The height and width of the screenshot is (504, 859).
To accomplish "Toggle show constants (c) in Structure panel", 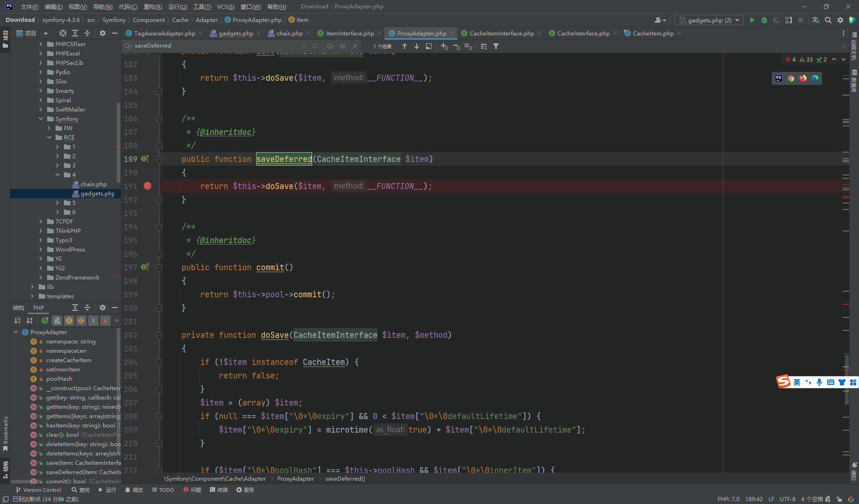I will coord(81,321).
